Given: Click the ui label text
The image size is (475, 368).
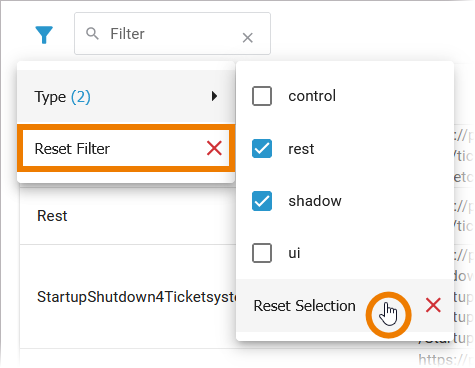Looking at the screenshot, I should [x=294, y=253].
